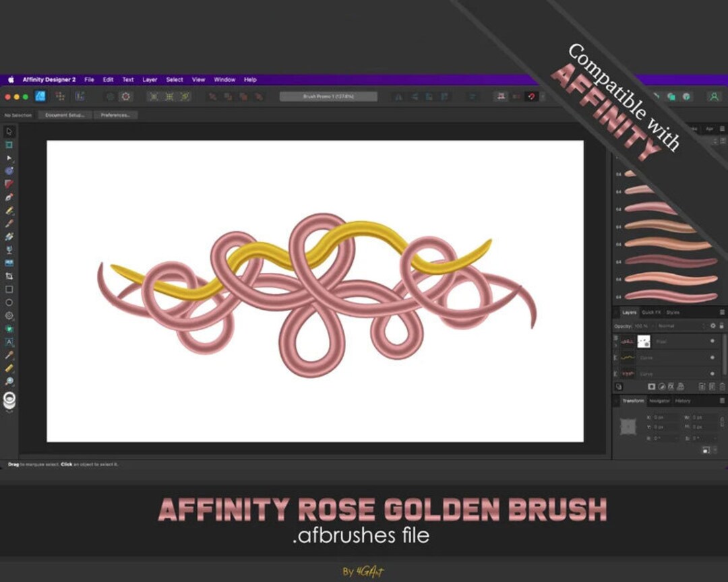Click the Delete Layer trash icon
The image size is (728, 582).
(x=722, y=386)
